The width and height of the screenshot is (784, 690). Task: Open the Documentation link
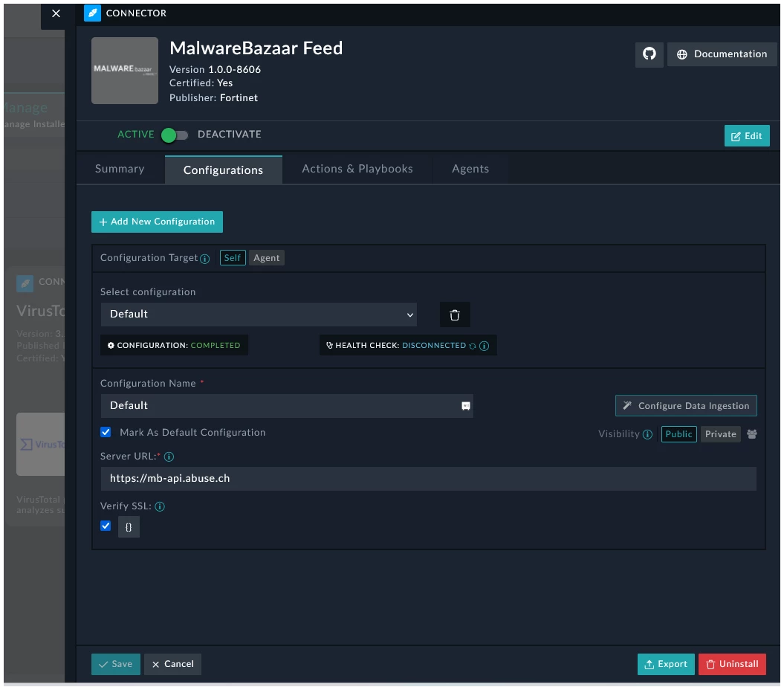coord(722,54)
